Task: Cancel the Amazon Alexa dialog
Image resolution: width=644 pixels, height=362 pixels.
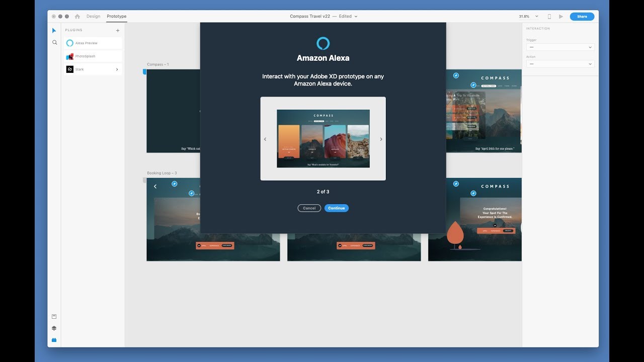Action: click(x=309, y=208)
